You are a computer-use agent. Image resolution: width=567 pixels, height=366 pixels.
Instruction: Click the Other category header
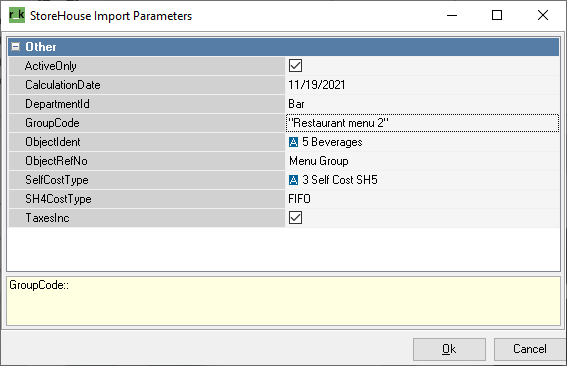click(284, 47)
